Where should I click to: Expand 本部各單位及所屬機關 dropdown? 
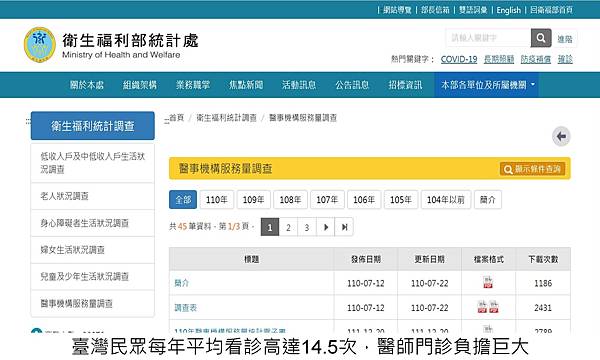pos(487,85)
